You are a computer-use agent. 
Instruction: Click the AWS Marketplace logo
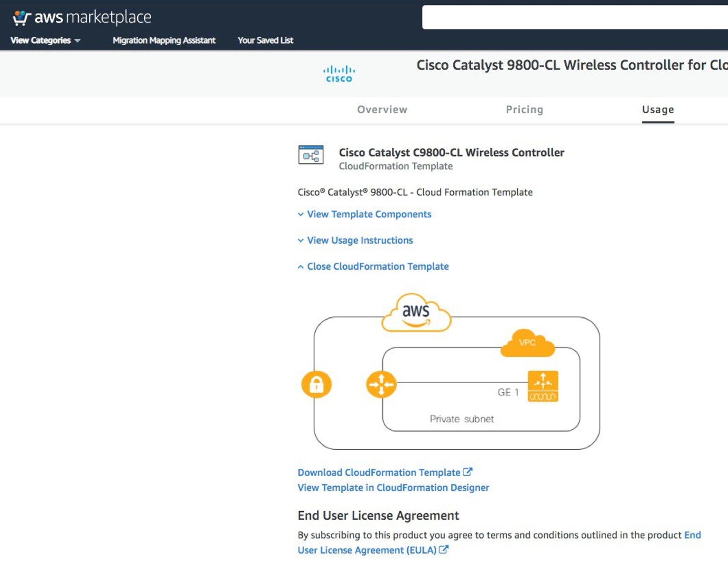(x=82, y=18)
